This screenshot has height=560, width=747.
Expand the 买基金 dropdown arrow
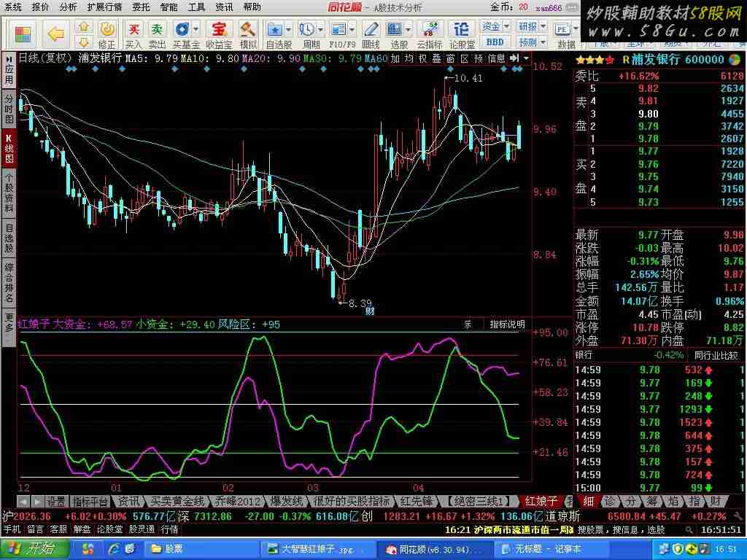click(x=196, y=29)
